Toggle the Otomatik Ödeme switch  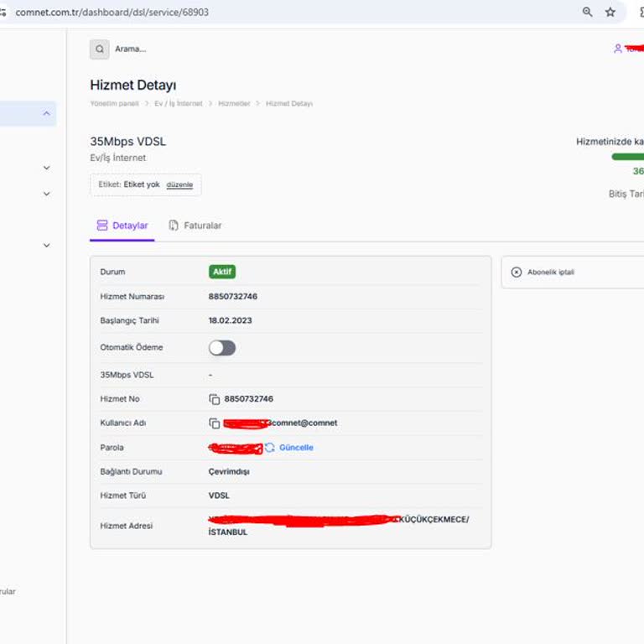point(222,348)
